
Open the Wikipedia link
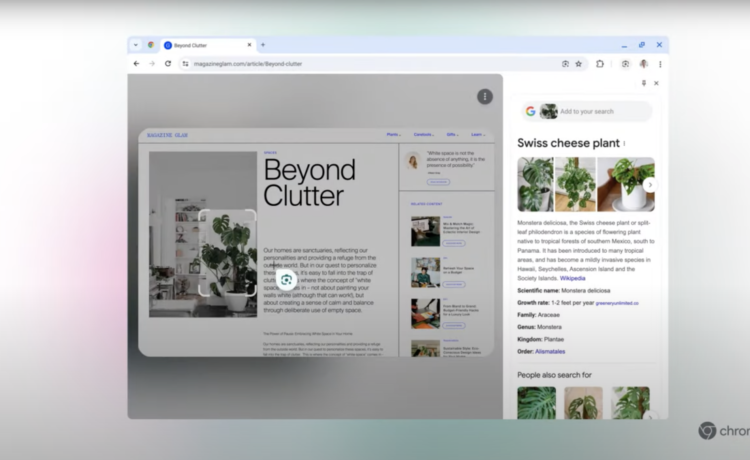click(573, 278)
